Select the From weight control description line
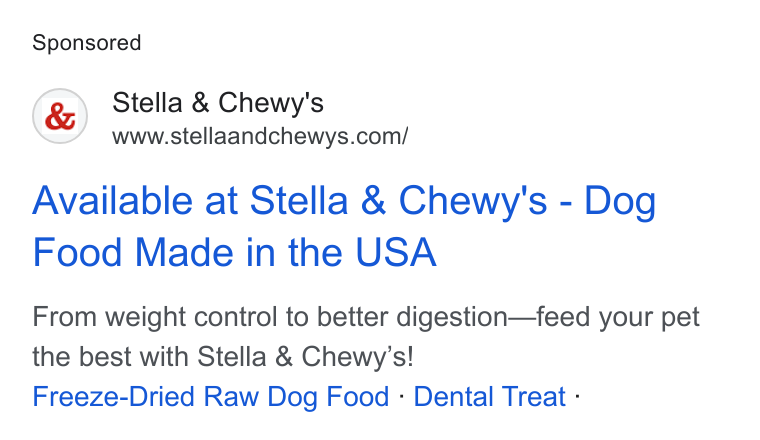The width and height of the screenshot is (760, 440). click(366, 318)
